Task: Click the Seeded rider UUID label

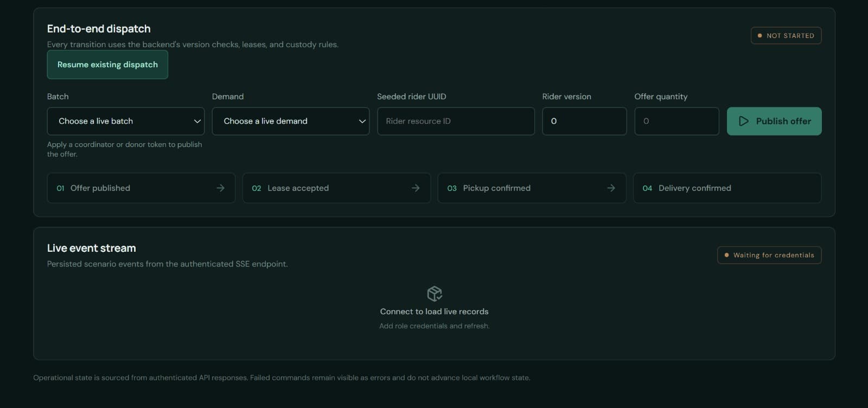Action: coord(412,97)
